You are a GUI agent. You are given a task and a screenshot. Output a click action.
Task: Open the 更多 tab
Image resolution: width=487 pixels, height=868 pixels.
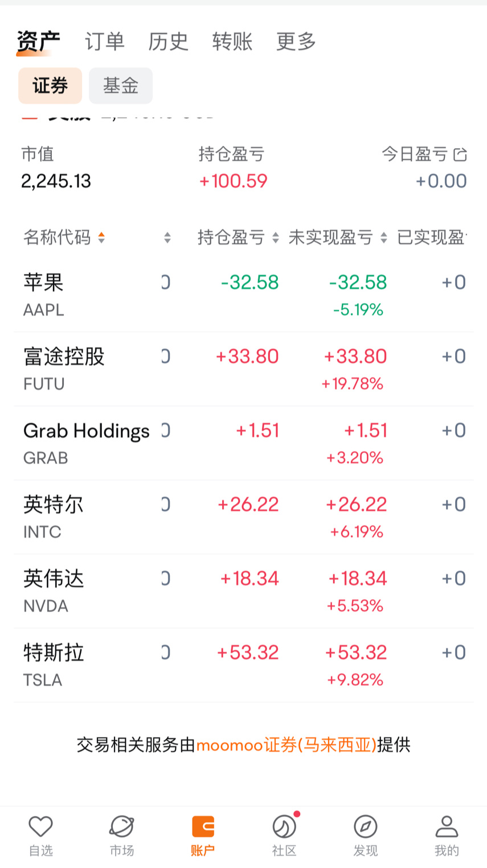click(x=296, y=42)
